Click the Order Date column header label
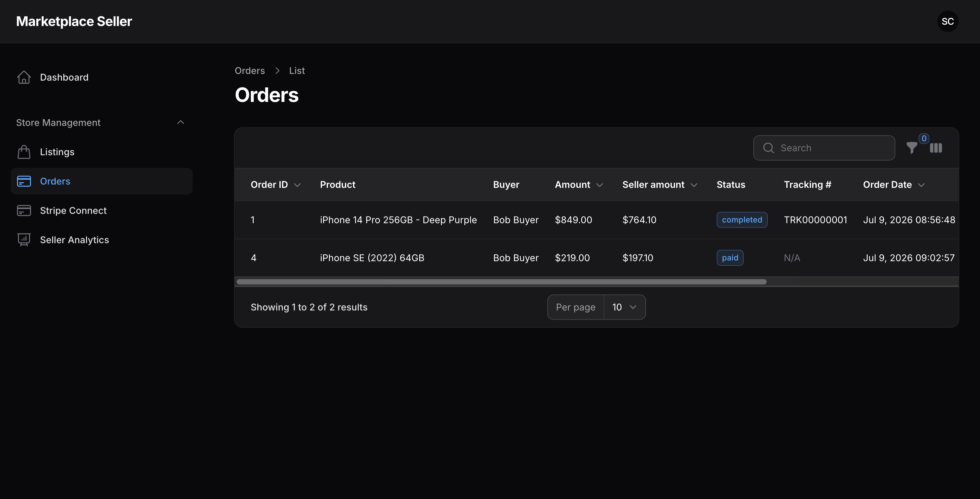The height and width of the screenshot is (499, 980). [x=887, y=185]
